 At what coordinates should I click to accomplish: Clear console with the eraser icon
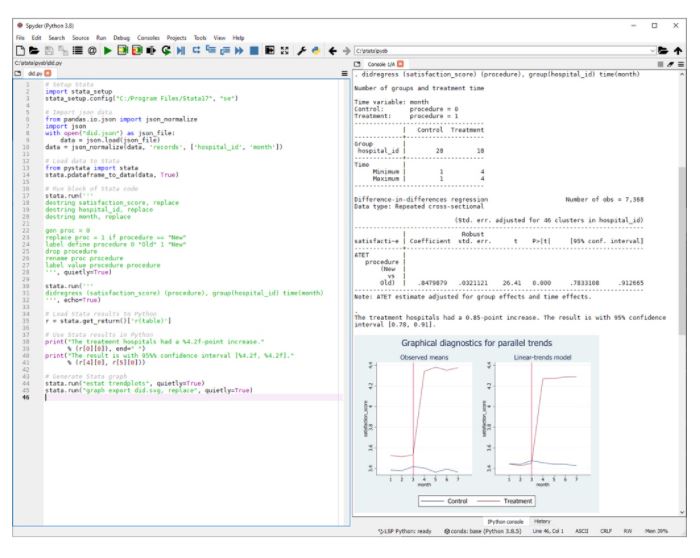point(670,64)
